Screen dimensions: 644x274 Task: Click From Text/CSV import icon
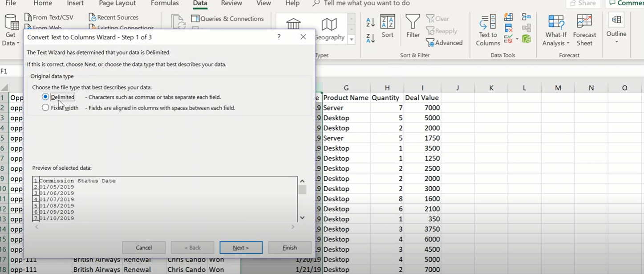point(28,17)
